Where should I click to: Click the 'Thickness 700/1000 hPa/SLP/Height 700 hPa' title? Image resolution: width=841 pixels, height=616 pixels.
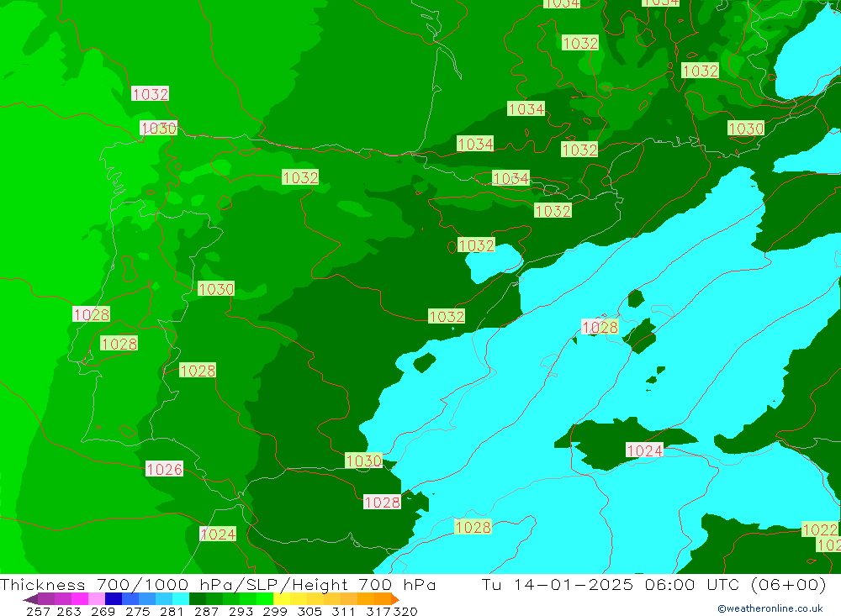click(218, 584)
